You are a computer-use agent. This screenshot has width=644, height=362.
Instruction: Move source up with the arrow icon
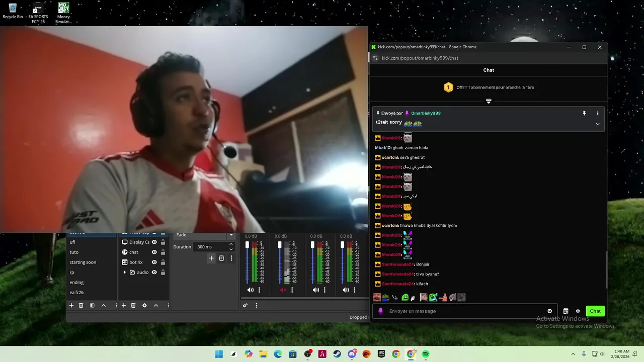pyautogui.click(x=156, y=305)
